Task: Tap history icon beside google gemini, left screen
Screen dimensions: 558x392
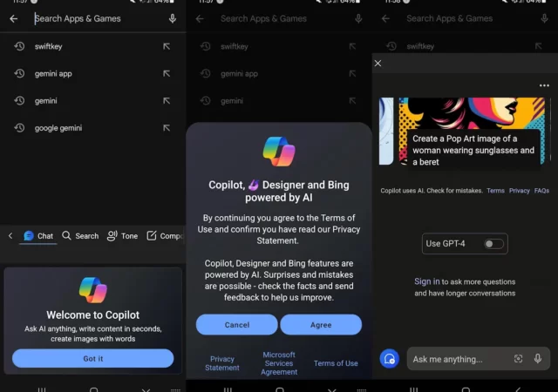Action: pos(19,128)
